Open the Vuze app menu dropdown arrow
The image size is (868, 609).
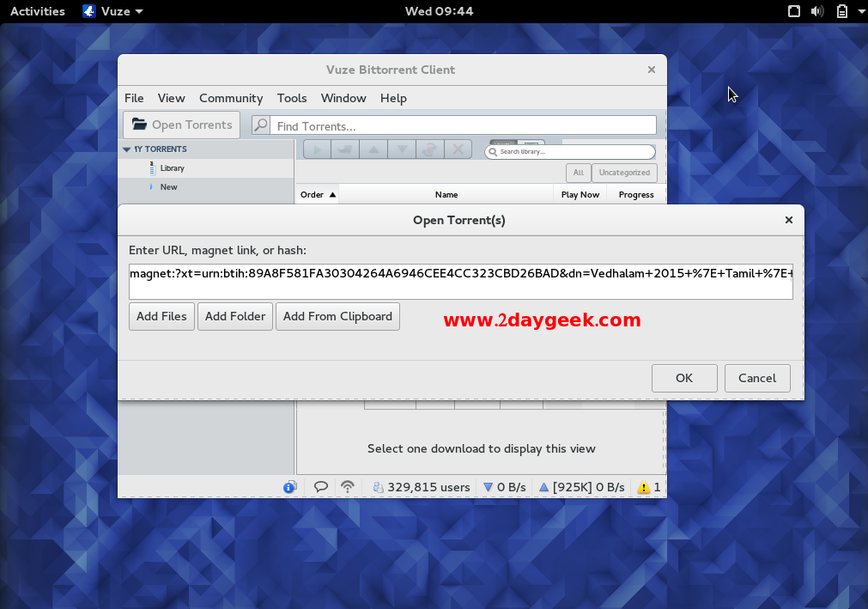(139, 12)
